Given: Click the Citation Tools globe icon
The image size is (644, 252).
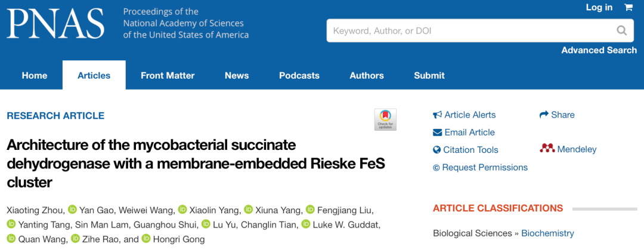Looking at the screenshot, I should (x=436, y=150).
